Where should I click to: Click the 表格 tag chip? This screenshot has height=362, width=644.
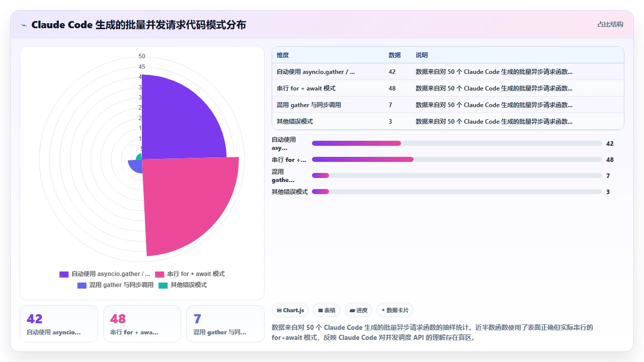(x=327, y=310)
